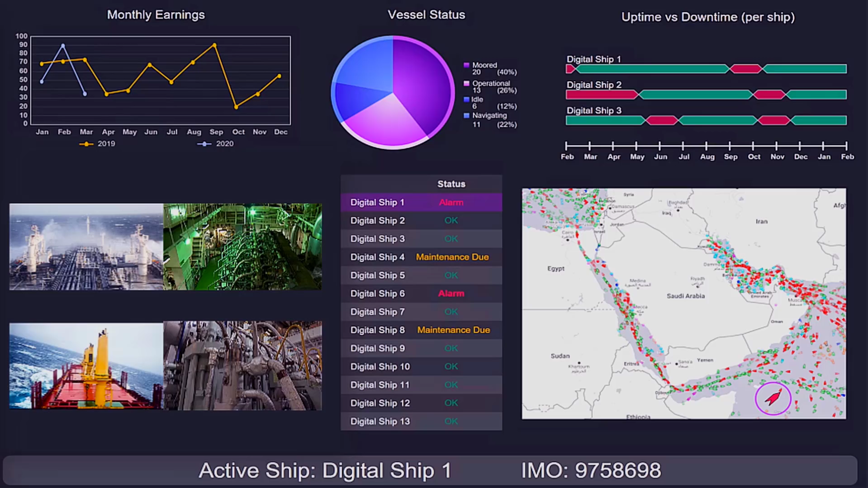
Task: Click the Digital Ship 3 uptime bar label
Action: pos(593,110)
